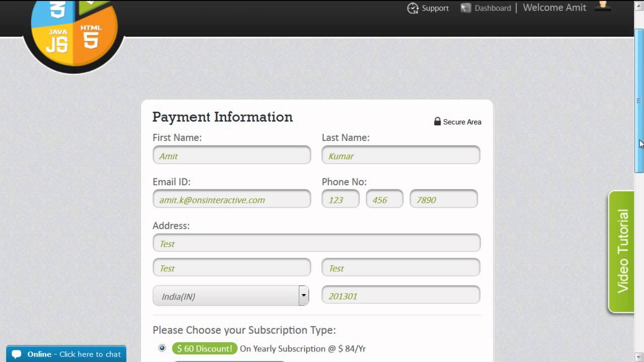The height and width of the screenshot is (362, 644).
Task: Click On Yearly Subscription @ $ 84/Yr text
Action: click(302, 348)
